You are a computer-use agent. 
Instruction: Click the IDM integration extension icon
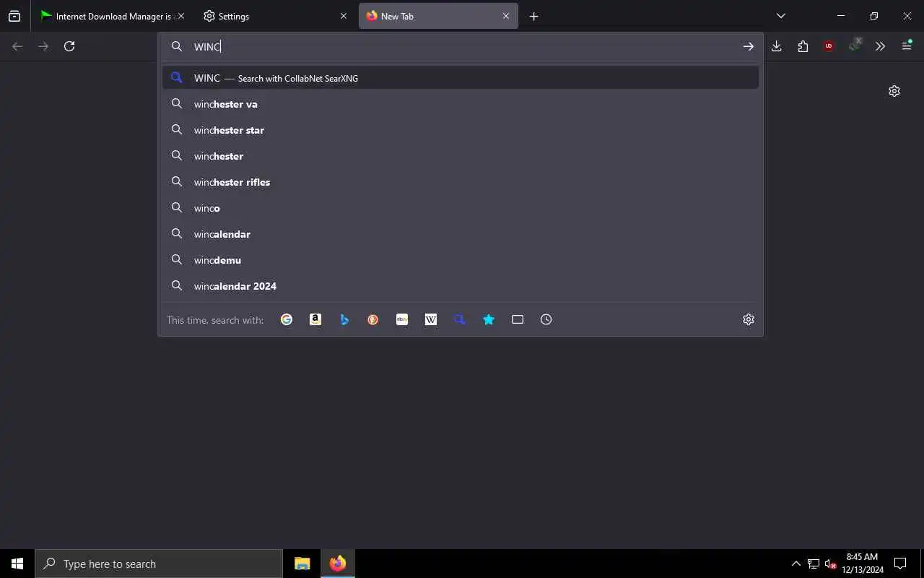pyautogui.click(x=855, y=46)
